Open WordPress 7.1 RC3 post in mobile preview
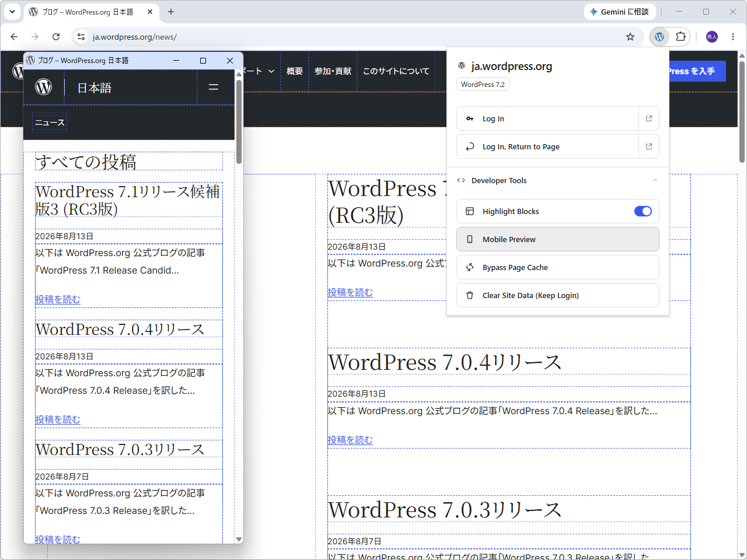The height and width of the screenshot is (560, 747). 128,200
